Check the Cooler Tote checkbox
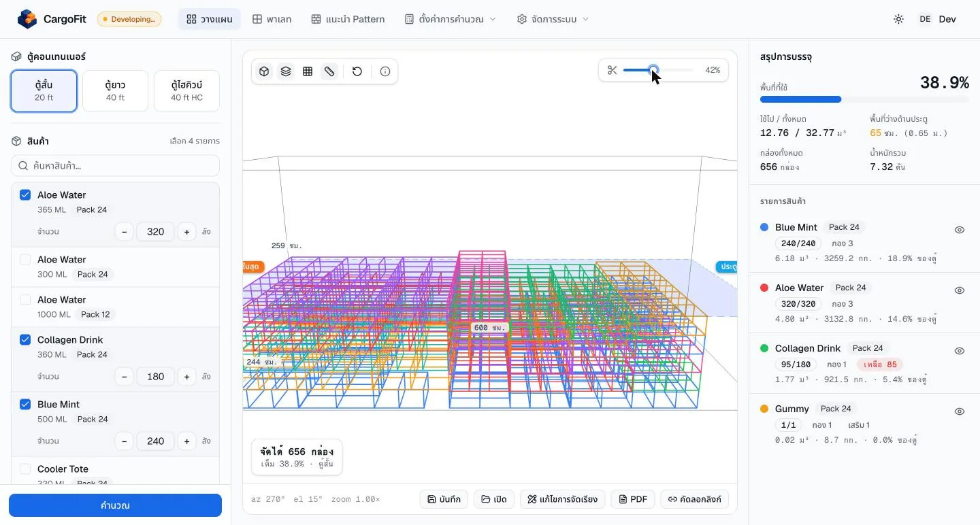Screen dimensions: 980x525 click(25, 469)
